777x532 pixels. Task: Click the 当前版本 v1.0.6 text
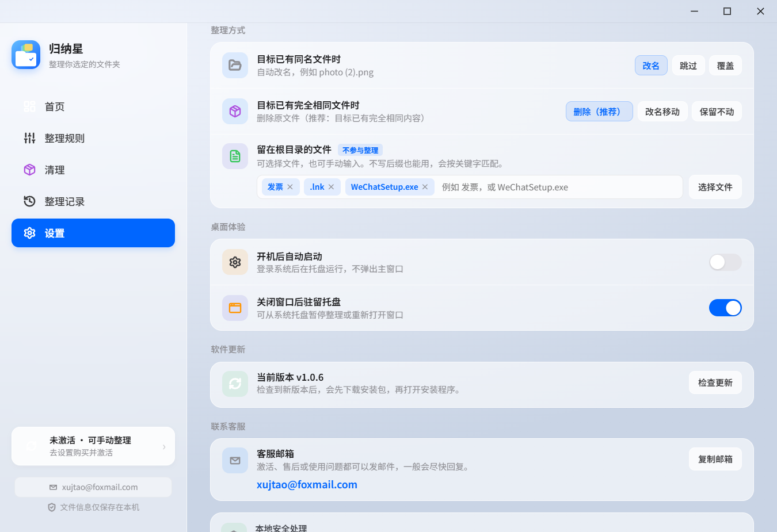tap(290, 377)
